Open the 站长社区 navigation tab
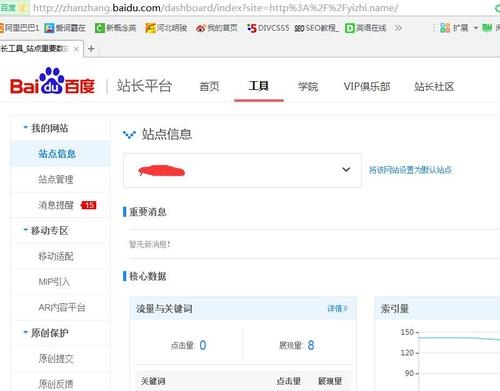Screen dimensions: 500x391 tap(434, 87)
